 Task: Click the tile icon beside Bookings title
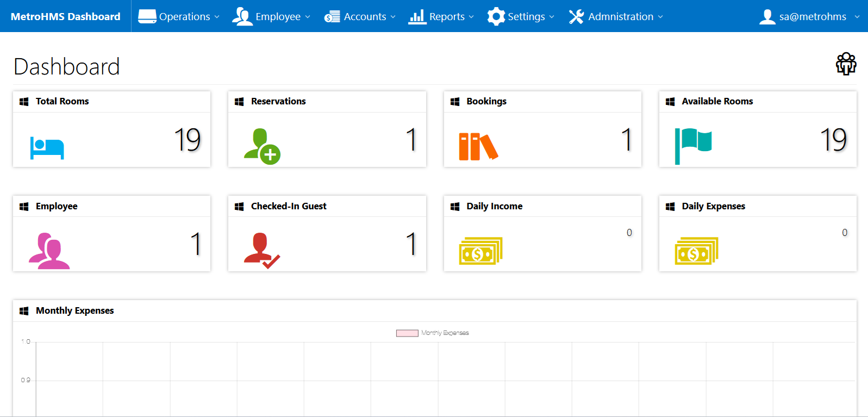pyautogui.click(x=455, y=102)
